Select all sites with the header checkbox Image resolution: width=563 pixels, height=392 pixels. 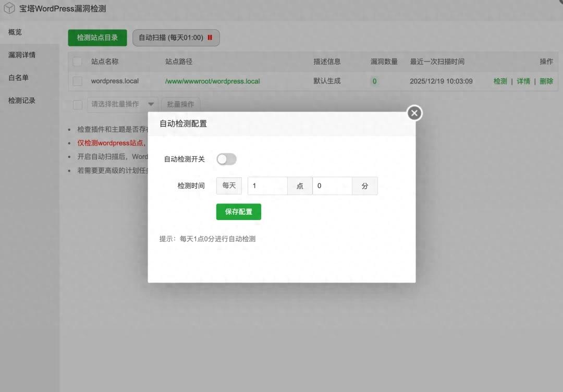point(77,62)
